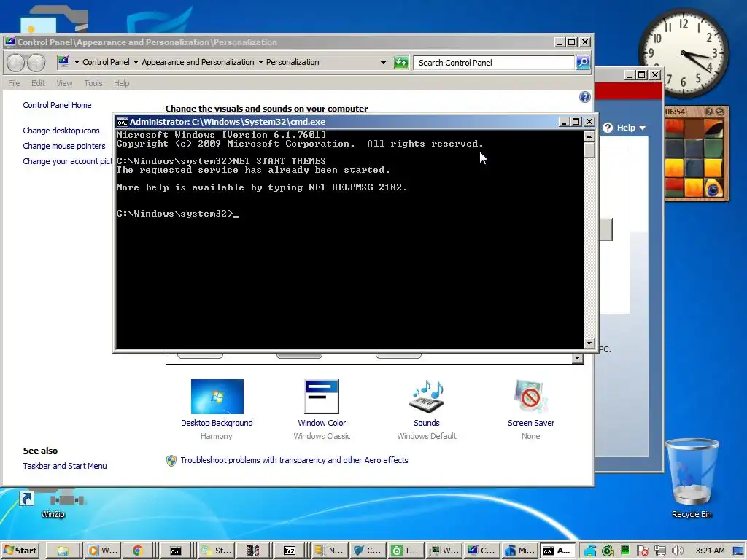Go forward using the Control Panel forward arrow
The image size is (747, 560).
tap(36, 63)
